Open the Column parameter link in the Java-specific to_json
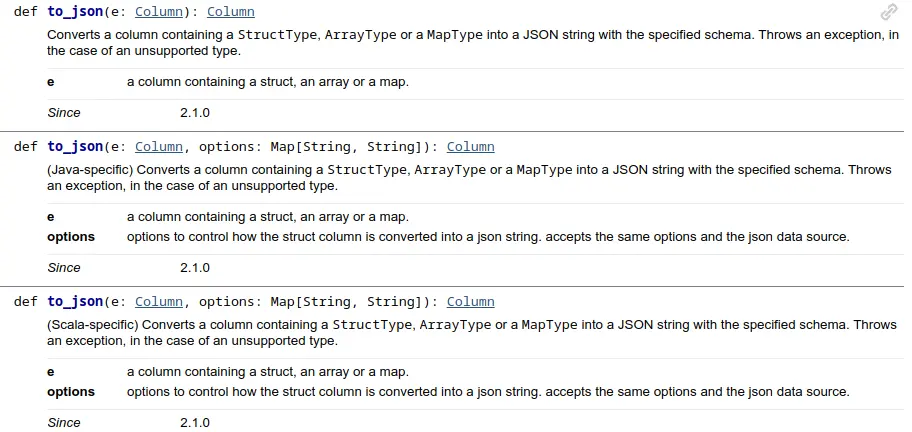This screenshot has width=912, height=432. click(159, 147)
